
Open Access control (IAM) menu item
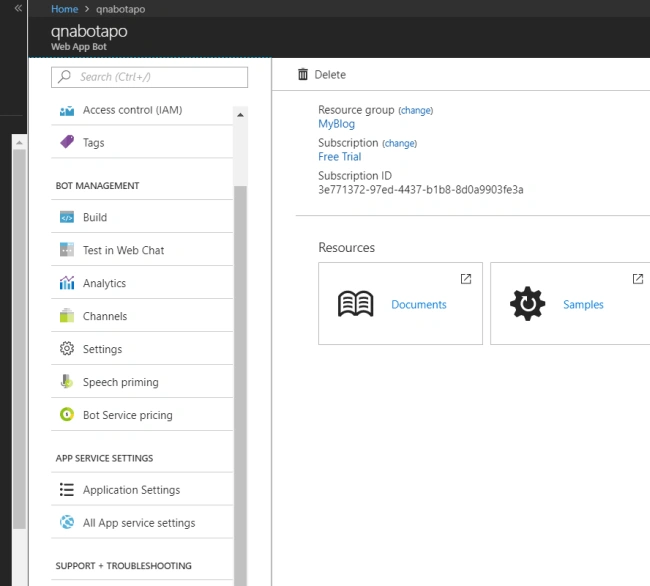click(x=142, y=110)
